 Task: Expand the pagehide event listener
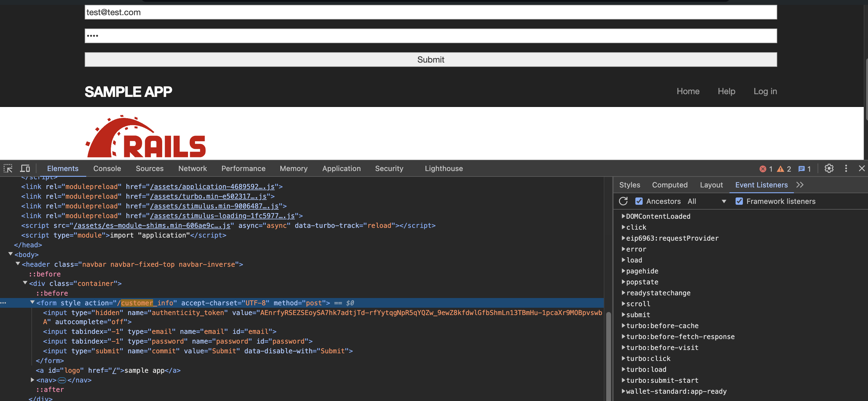[x=624, y=271]
